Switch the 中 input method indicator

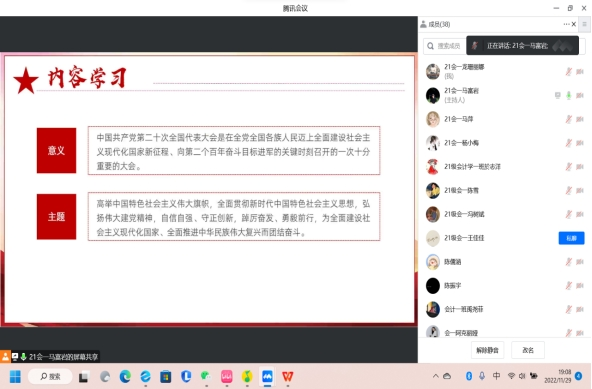tap(496, 376)
